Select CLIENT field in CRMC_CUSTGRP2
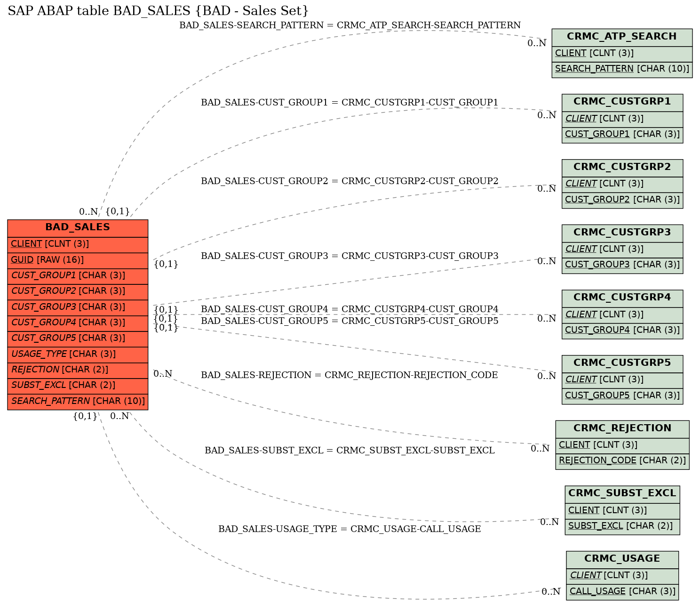700x605 pixels. 622,184
